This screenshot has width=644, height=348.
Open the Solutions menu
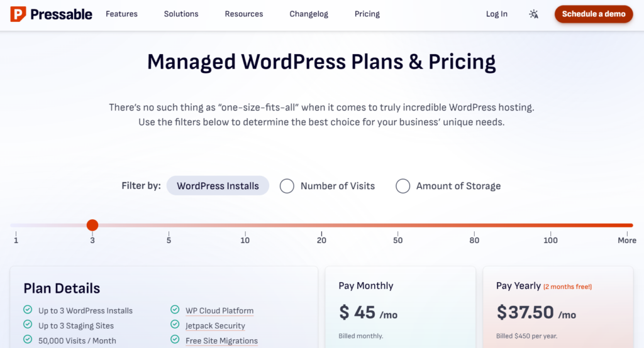coord(181,14)
